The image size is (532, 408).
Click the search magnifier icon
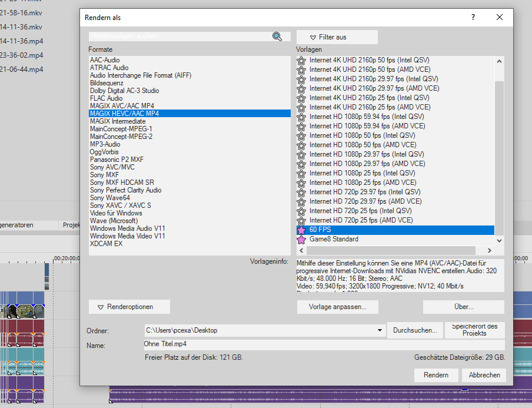coord(277,37)
